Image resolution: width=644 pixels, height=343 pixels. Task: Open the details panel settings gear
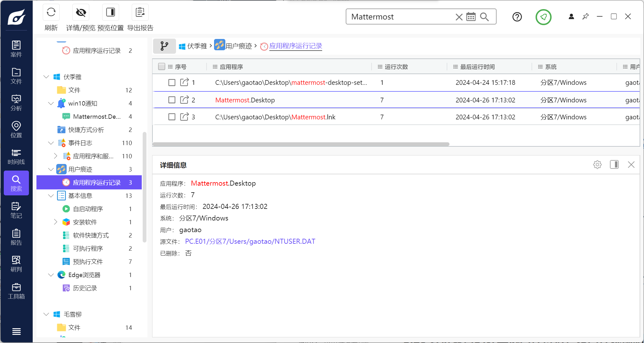tap(597, 165)
